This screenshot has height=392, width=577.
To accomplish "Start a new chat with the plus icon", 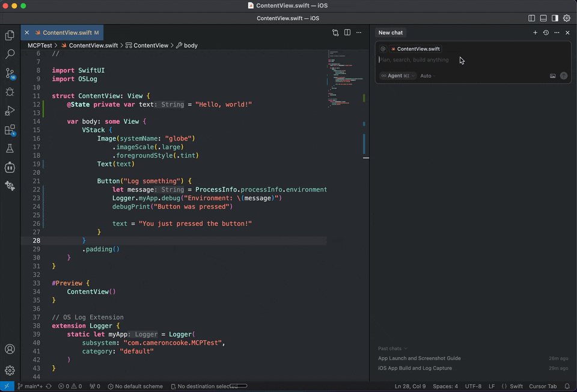I will tap(535, 32).
